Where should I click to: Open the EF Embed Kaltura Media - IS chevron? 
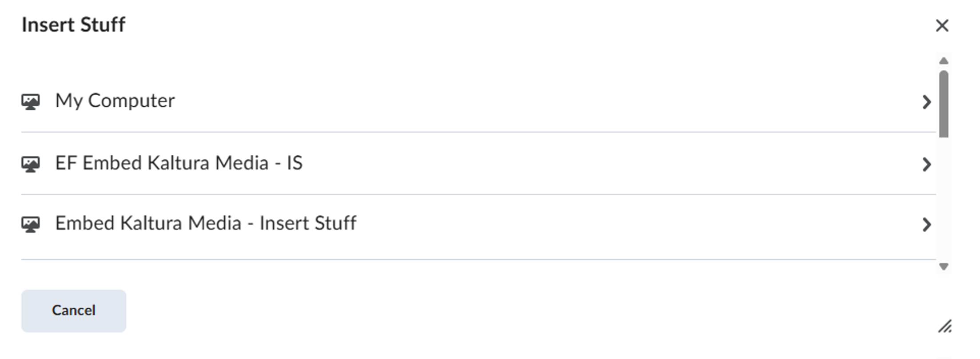(x=926, y=165)
